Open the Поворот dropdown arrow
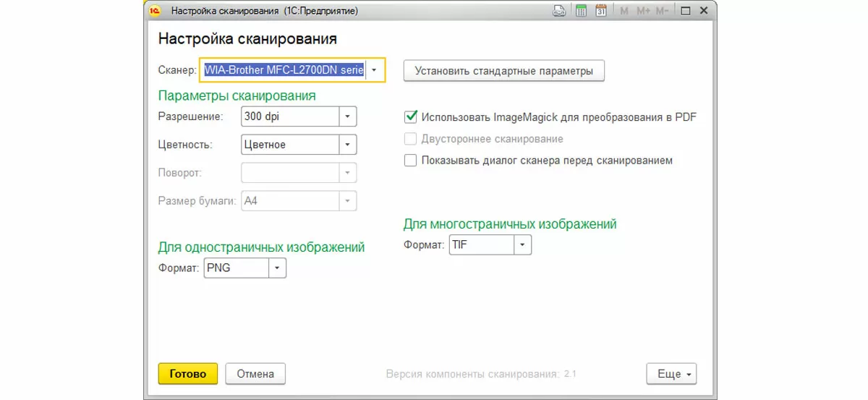Screen dimensions: 868x400 pos(348,173)
